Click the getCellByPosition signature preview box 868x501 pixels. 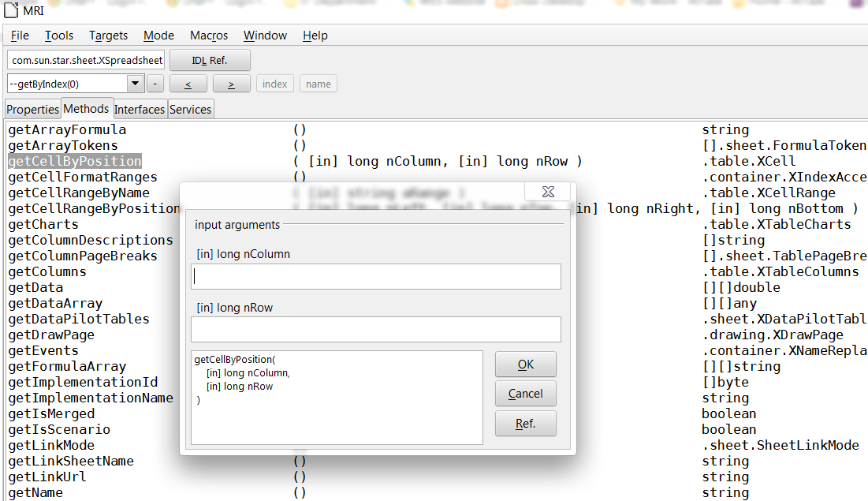[337, 398]
